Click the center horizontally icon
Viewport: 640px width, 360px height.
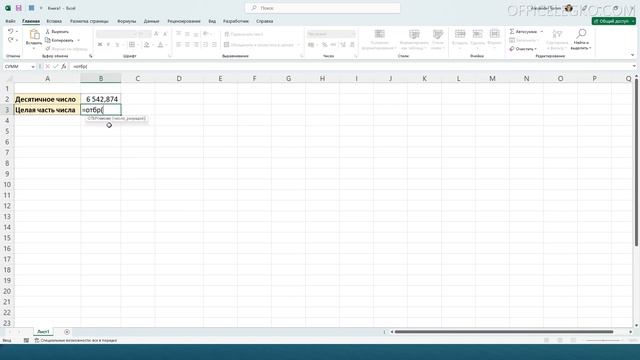[187, 44]
